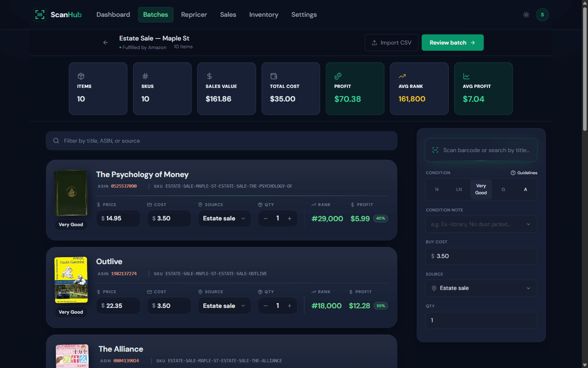Viewport: 588px width, 368px height.
Task: Edit cost 3.50 for Outlive
Action: coord(169,306)
